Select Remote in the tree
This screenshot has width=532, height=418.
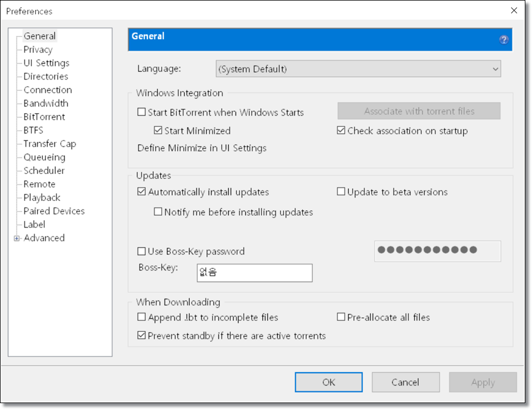pyautogui.click(x=39, y=184)
